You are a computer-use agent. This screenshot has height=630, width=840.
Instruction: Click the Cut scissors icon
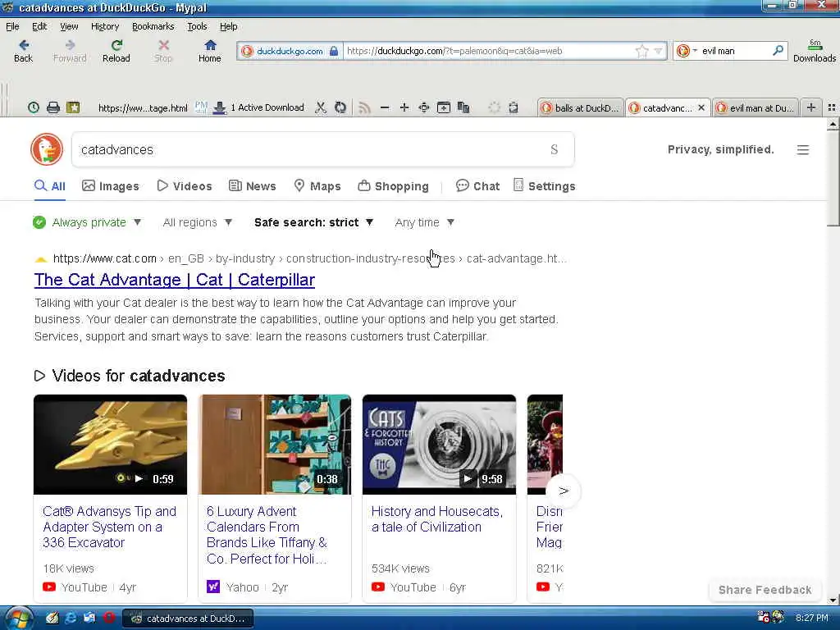click(x=321, y=107)
